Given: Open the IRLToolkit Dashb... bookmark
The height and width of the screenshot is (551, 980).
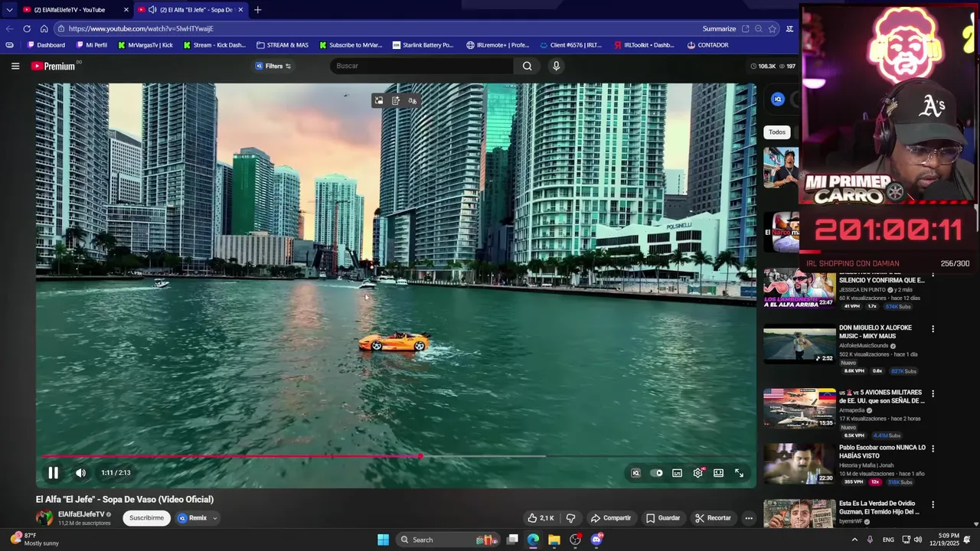Looking at the screenshot, I should (644, 45).
